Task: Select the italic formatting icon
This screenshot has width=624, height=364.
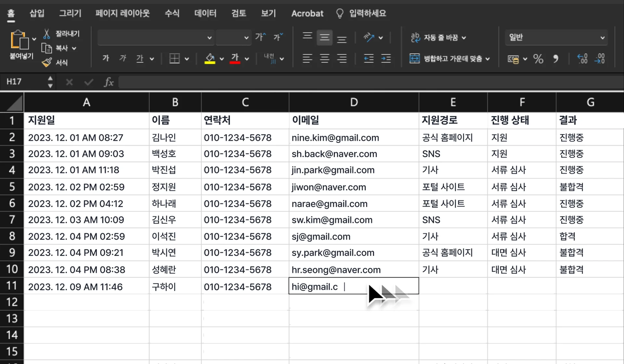Action: coord(123,58)
